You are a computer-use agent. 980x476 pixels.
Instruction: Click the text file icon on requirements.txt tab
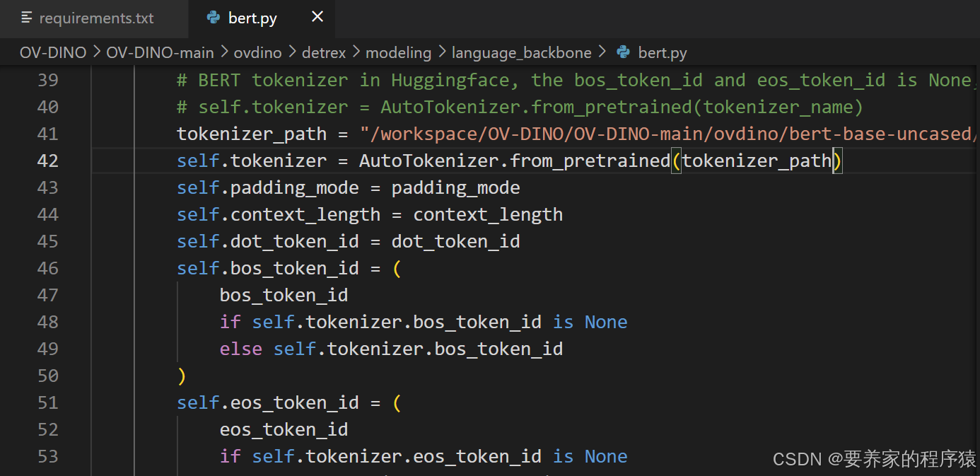point(27,18)
